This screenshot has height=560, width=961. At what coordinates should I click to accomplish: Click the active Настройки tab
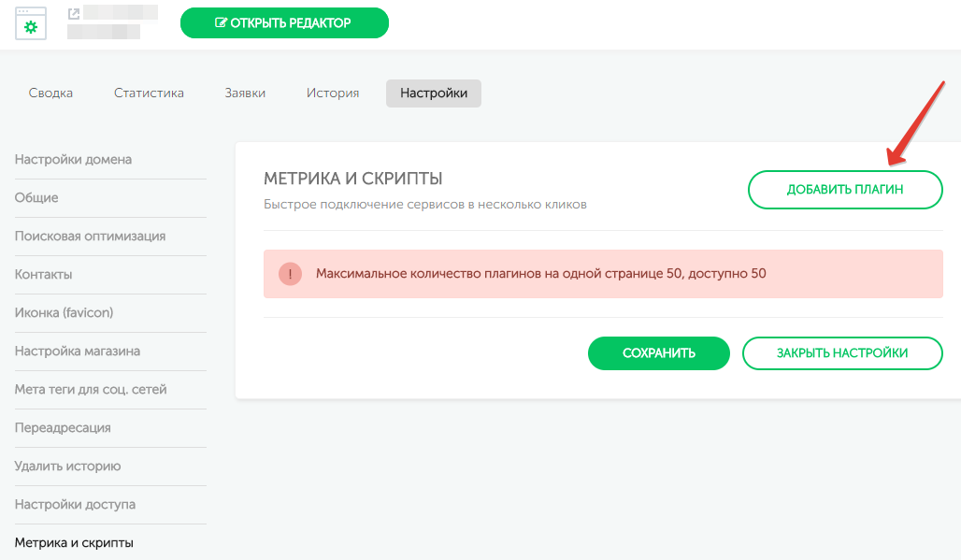(434, 93)
